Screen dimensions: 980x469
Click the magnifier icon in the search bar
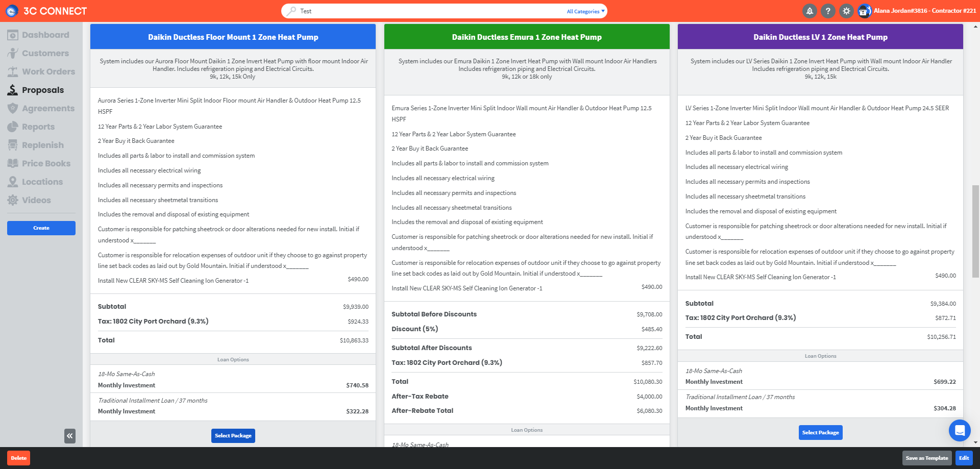click(x=291, y=11)
